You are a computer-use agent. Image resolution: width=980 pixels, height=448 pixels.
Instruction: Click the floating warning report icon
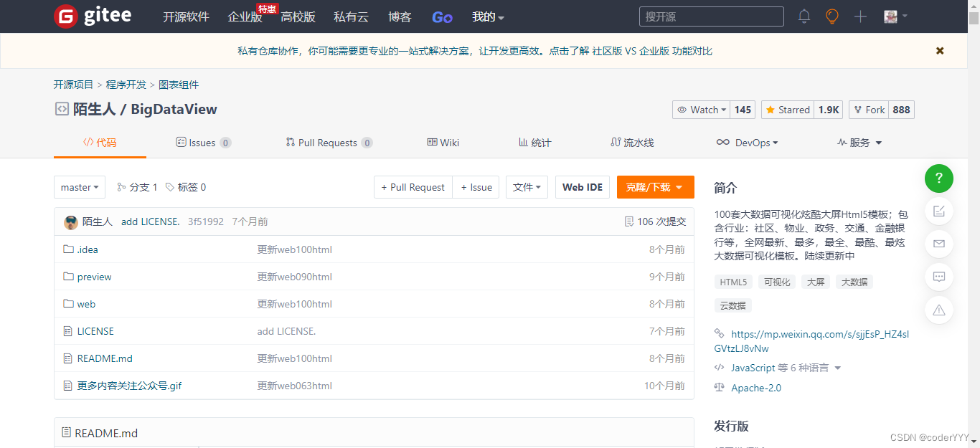[x=939, y=310]
